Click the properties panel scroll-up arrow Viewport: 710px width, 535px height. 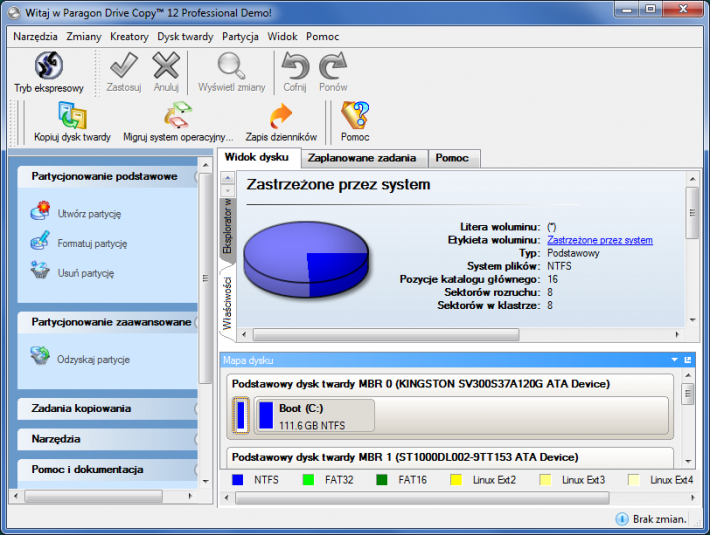[692, 179]
